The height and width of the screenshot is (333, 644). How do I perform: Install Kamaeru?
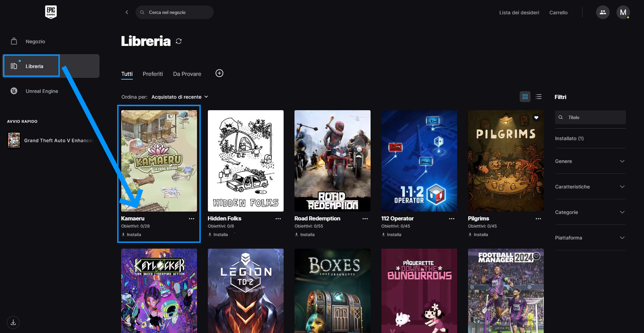[131, 235]
